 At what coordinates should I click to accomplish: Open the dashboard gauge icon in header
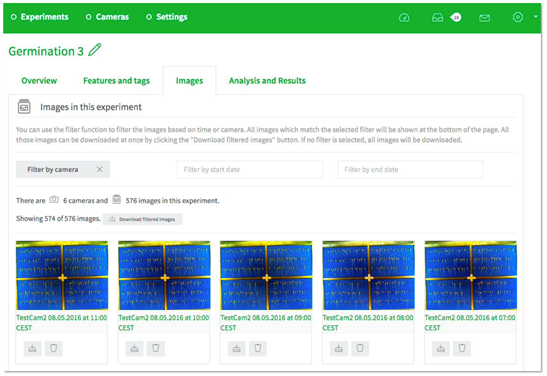(x=404, y=17)
